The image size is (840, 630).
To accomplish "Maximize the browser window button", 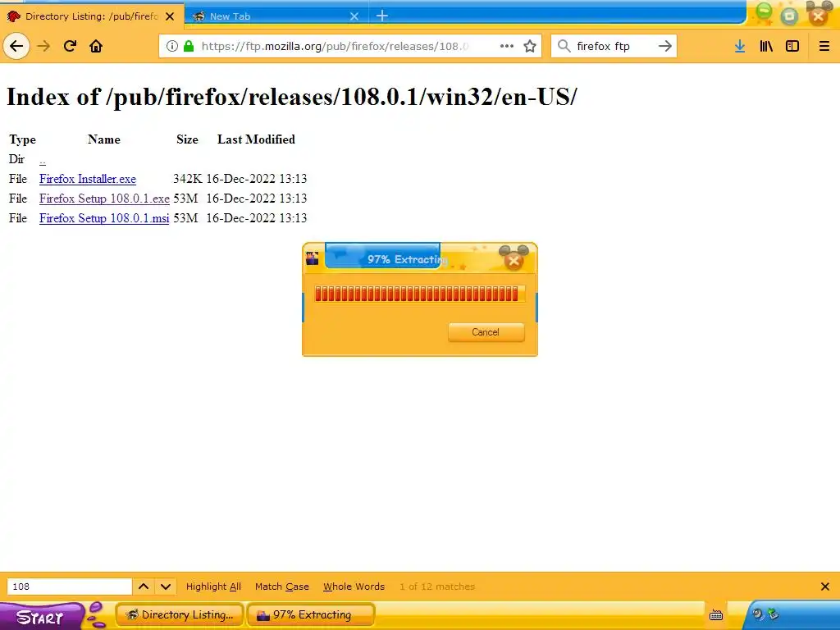I will coord(790,16).
